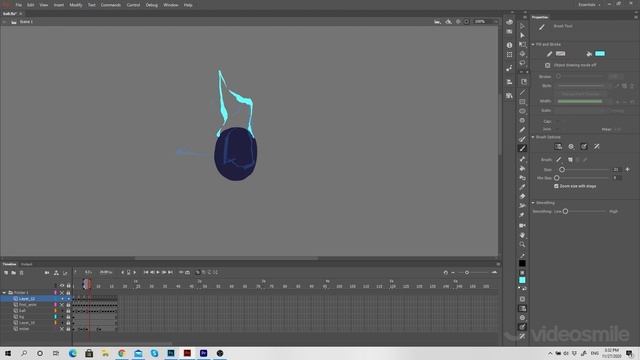The width and height of the screenshot is (640, 360).
Task: Click the Edit Symbols icon above stage
Action: click(x=449, y=22)
